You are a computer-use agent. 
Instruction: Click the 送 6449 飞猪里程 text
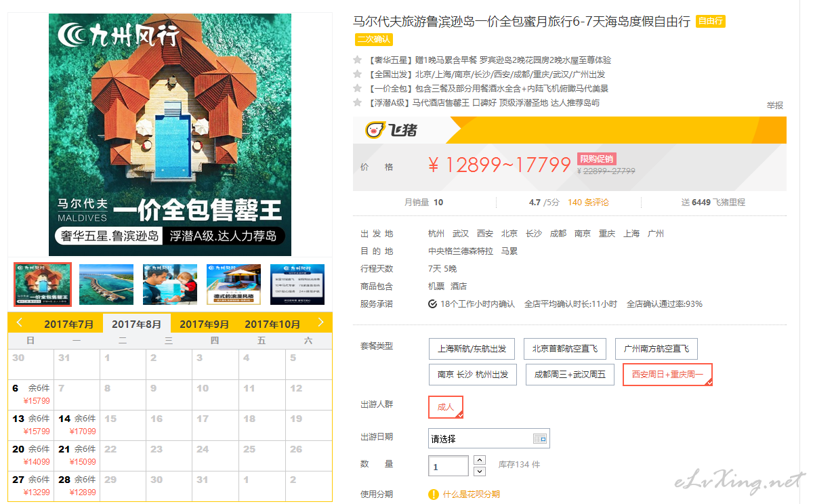click(x=713, y=202)
